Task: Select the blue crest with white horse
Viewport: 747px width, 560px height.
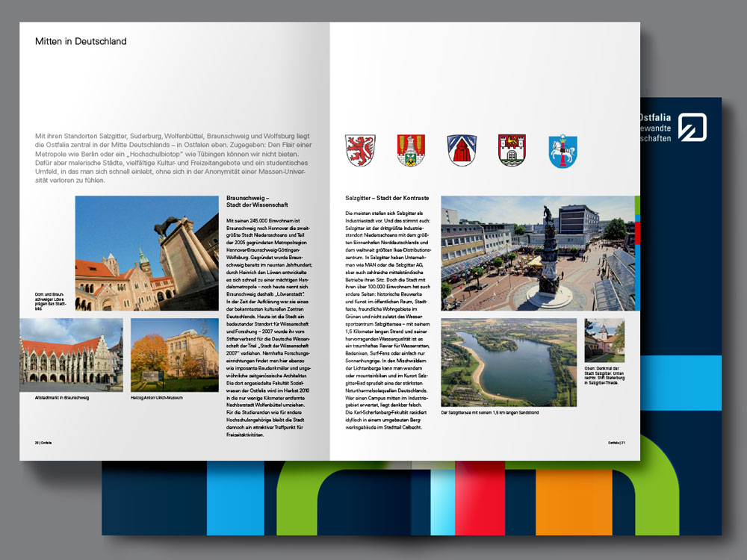Action: (x=562, y=151)
